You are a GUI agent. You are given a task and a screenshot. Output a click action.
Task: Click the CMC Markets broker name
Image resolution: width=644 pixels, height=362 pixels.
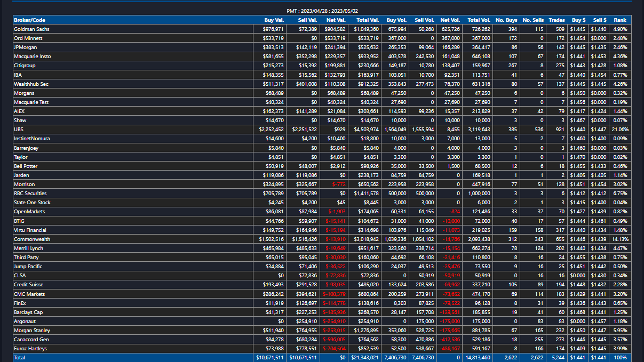[29, 294]
